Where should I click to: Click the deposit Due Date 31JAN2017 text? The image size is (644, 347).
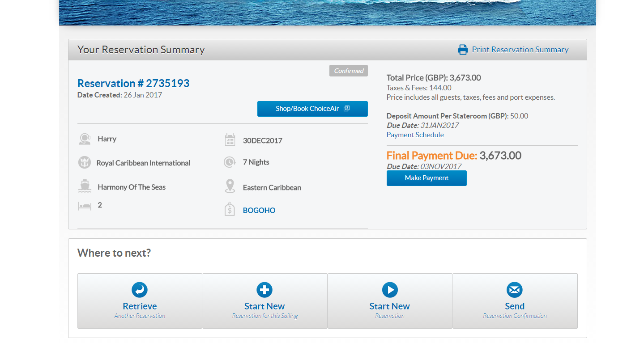coord(422,125)
